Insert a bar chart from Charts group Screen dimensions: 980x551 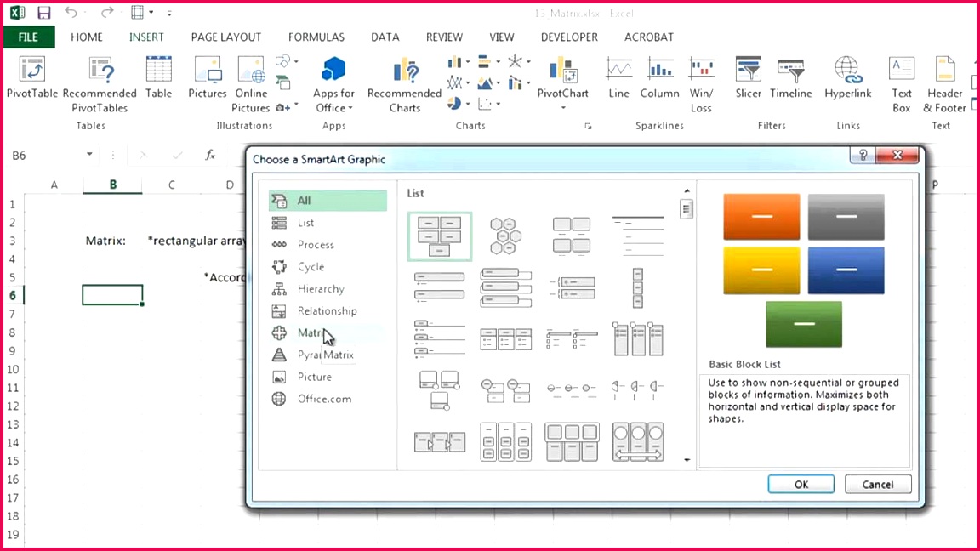[484, 61]
